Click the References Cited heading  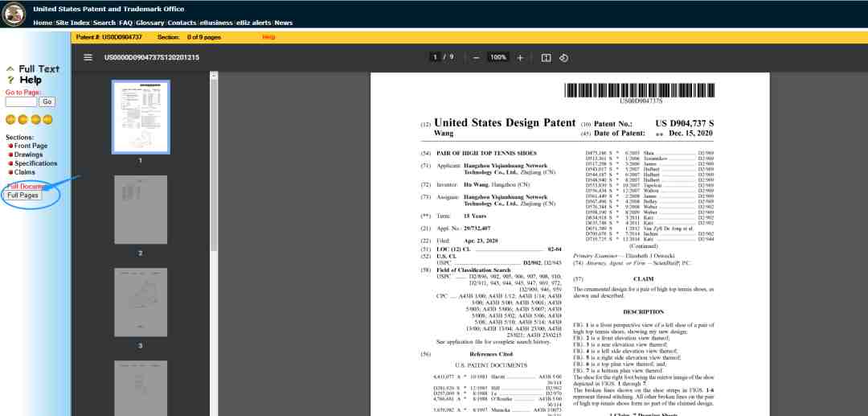pos(491,354)
